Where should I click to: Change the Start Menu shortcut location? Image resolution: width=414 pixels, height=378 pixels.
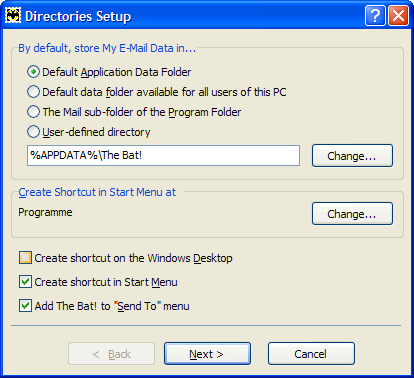pos(352,214)
